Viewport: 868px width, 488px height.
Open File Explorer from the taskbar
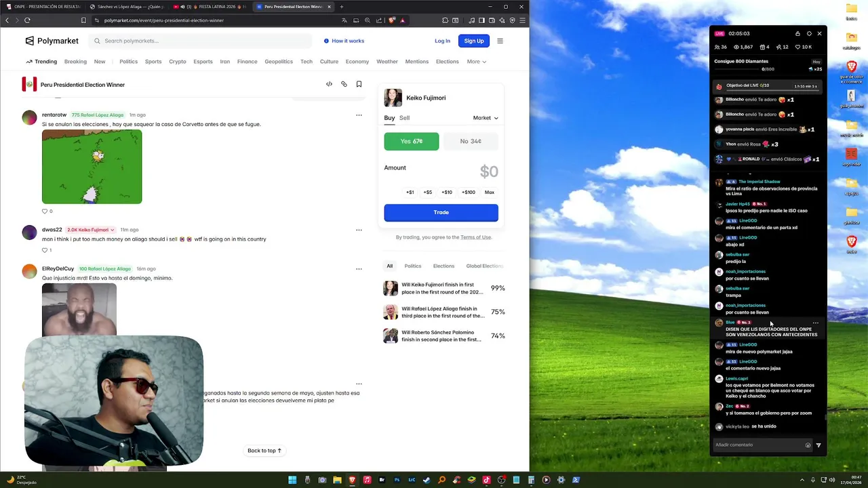pyautogui.click(x=337, y=480)
